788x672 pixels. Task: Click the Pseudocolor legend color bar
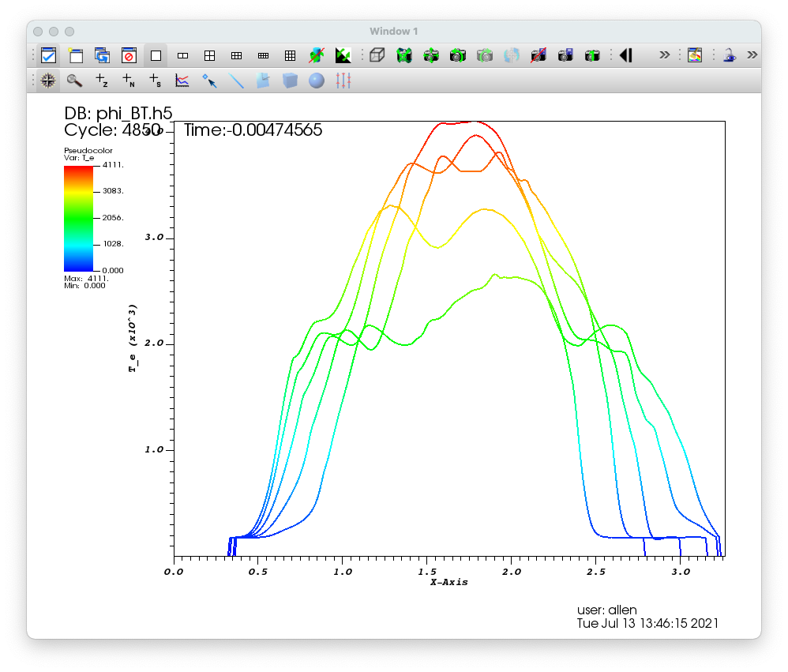78,218
